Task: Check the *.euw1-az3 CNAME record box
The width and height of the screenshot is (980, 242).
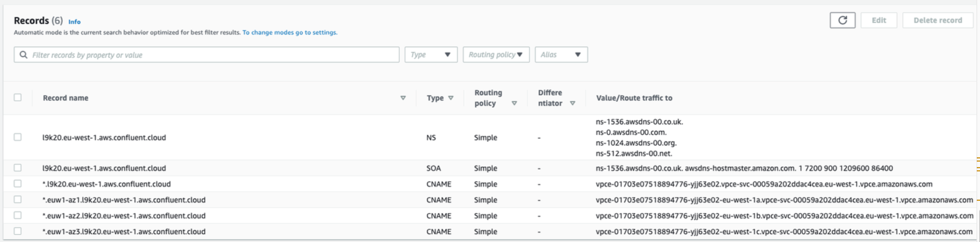Action: click(x=18, y=231)
